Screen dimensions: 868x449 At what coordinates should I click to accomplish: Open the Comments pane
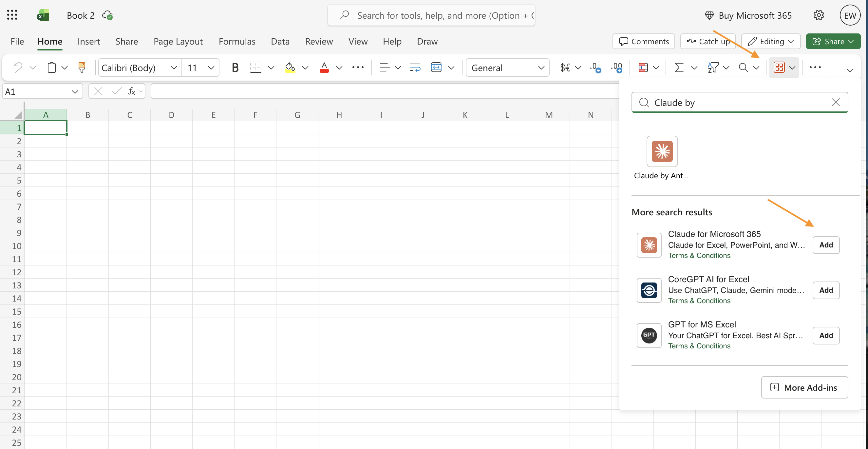(x=643, y=41)
